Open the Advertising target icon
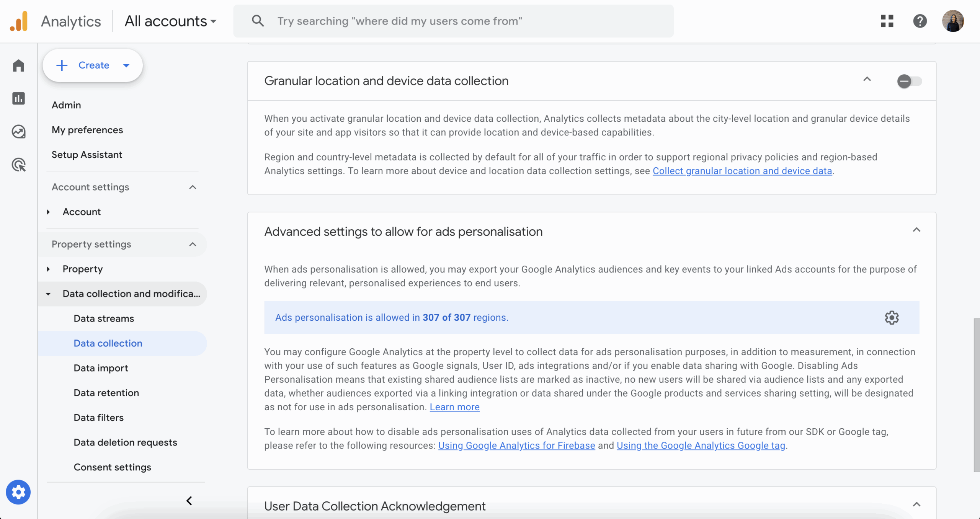The width and height of the screenshot is (980, 519). pyautogui.click(x=18, y=165)
